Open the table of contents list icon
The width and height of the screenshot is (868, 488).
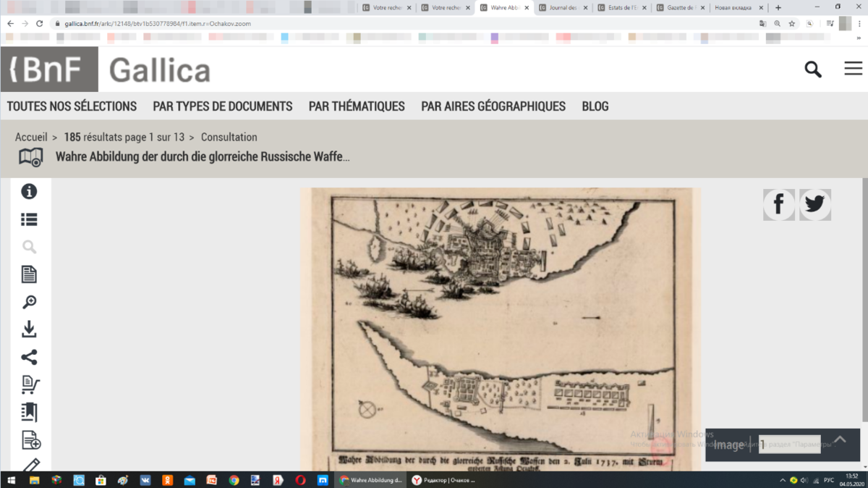click(29, 219)
